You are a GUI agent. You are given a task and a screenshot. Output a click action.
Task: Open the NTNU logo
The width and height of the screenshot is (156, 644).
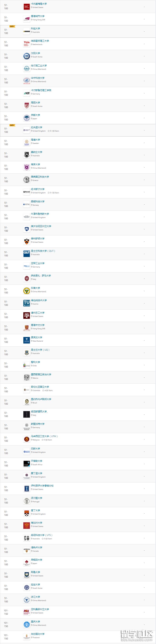point(26,204)
